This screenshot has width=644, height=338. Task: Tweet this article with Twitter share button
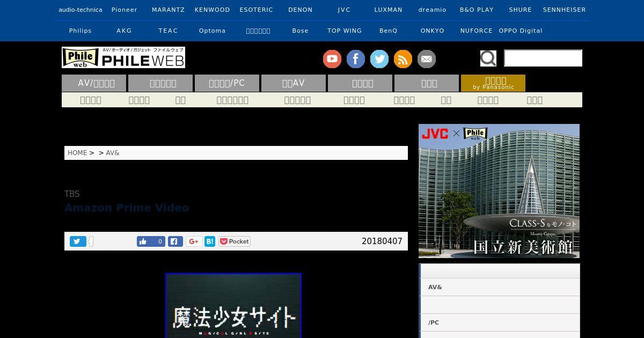tap(78, 241)
